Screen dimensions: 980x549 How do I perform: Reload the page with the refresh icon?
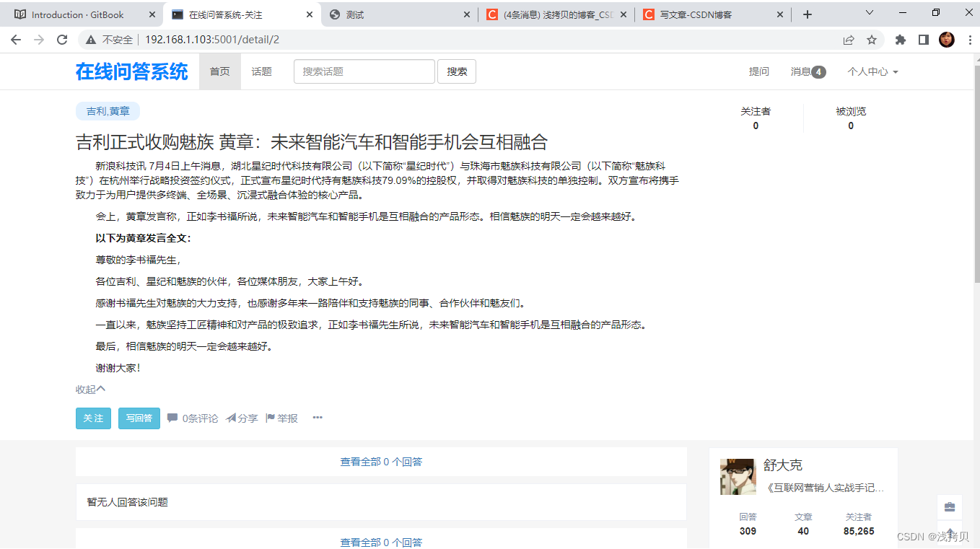(x=62, y=40)
